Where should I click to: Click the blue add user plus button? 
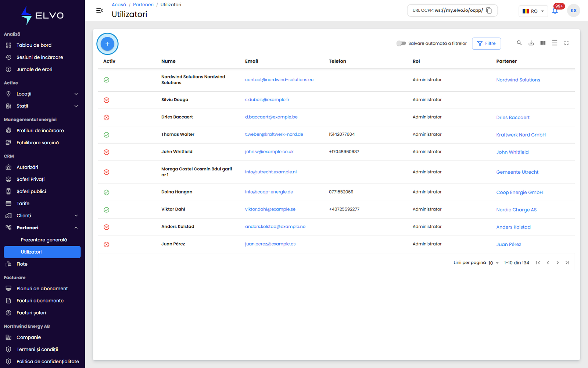click(107, 44)
